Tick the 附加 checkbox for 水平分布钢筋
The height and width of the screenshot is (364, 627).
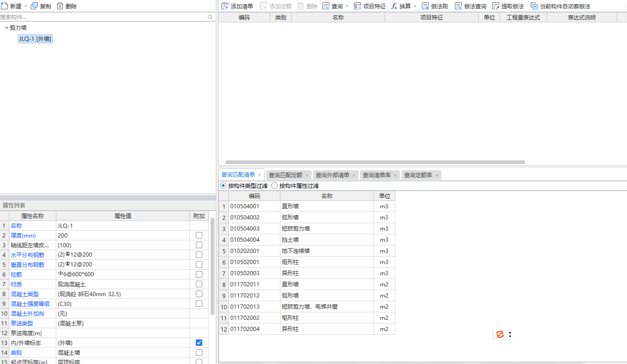point(199,255)
